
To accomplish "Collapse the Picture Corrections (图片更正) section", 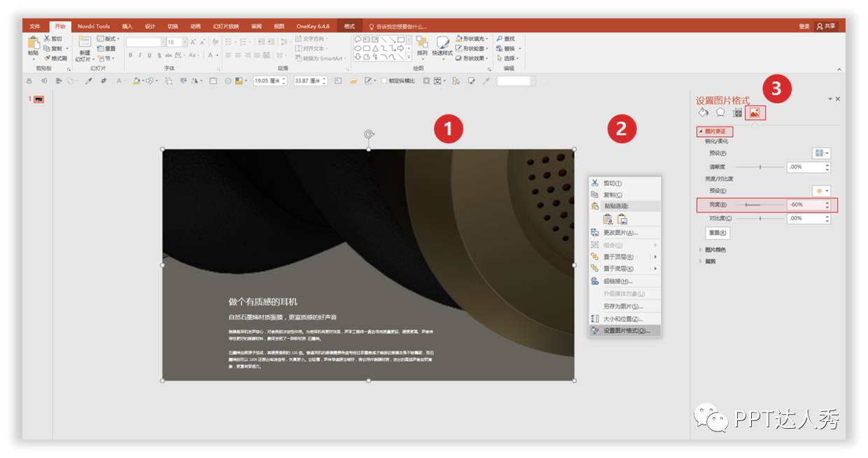I will pos(715,131).
